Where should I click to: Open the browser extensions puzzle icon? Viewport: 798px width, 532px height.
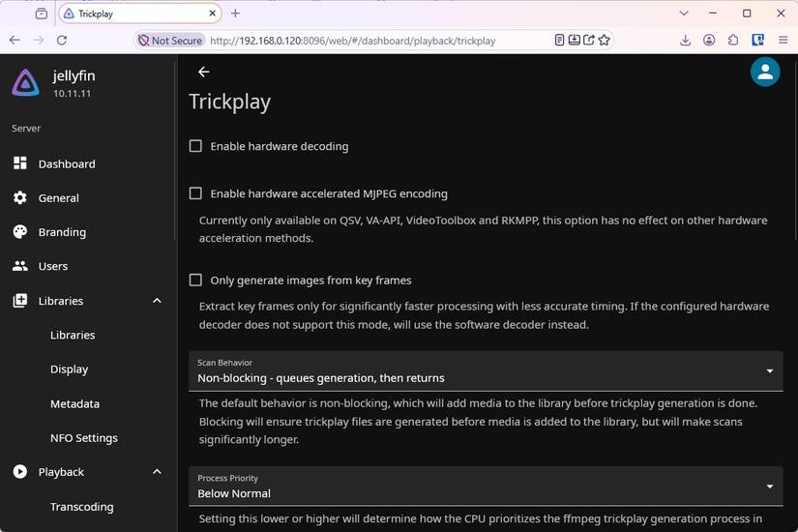(x=733, y=41)
